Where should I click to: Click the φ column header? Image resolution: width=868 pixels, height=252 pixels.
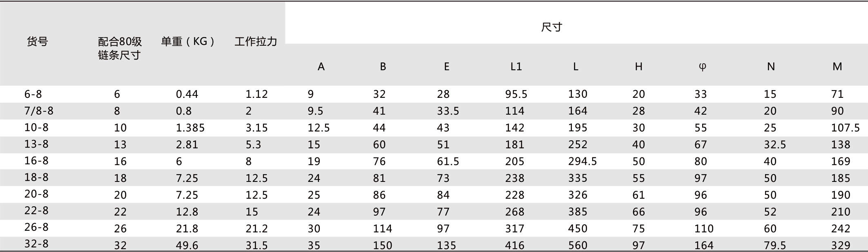pyautogui.click(x=702, y=66)
